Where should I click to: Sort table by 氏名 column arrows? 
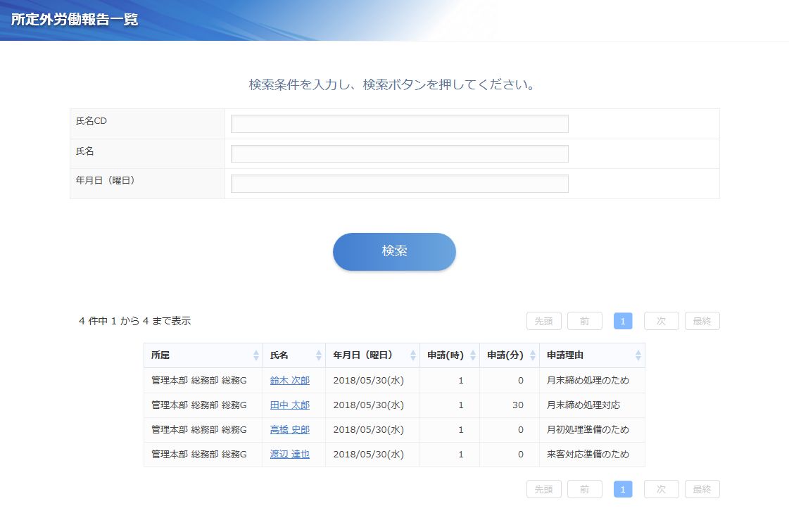tap(318, 356)
